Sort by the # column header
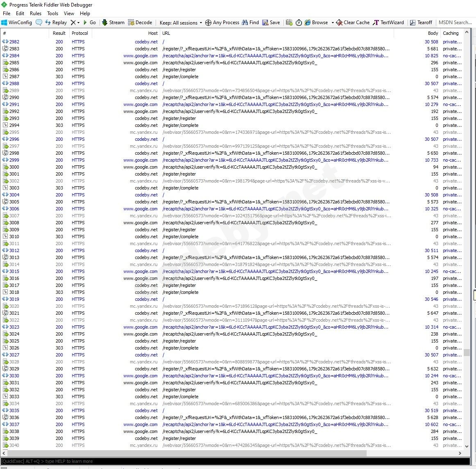The image size is (476, 469). [x=24, y=33]
